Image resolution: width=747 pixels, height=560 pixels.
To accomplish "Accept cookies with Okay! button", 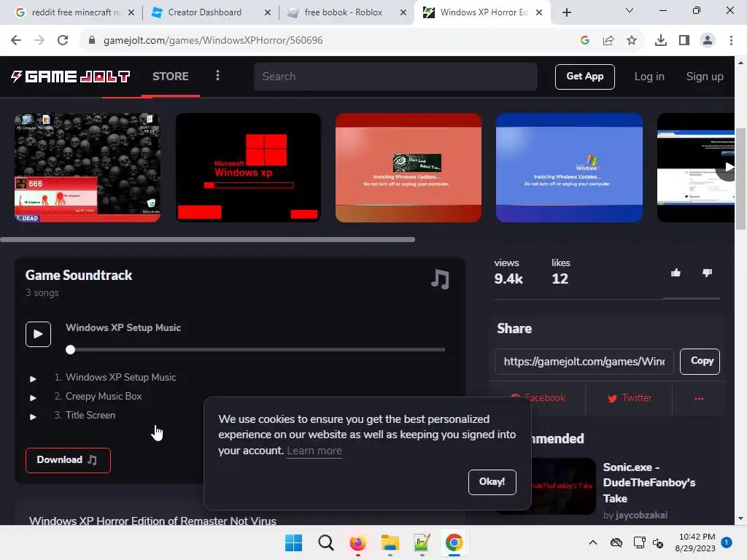I will coord(492,482).
